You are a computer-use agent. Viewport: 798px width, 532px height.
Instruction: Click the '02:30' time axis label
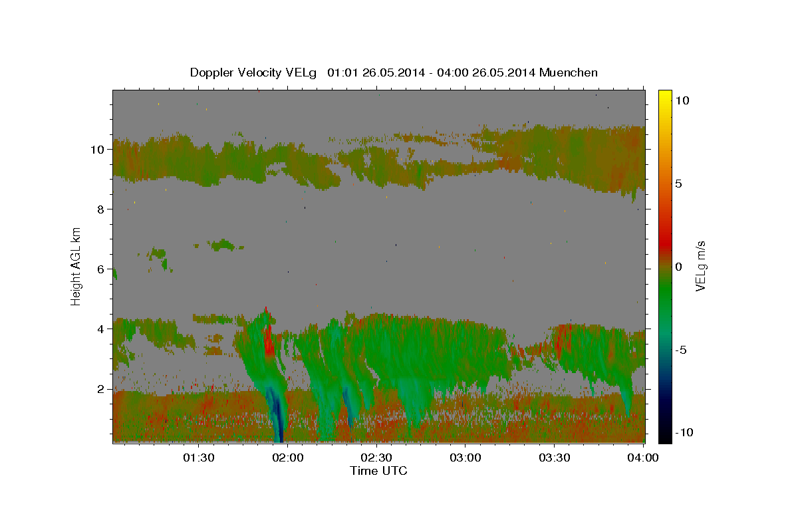(x=377, y=458)
